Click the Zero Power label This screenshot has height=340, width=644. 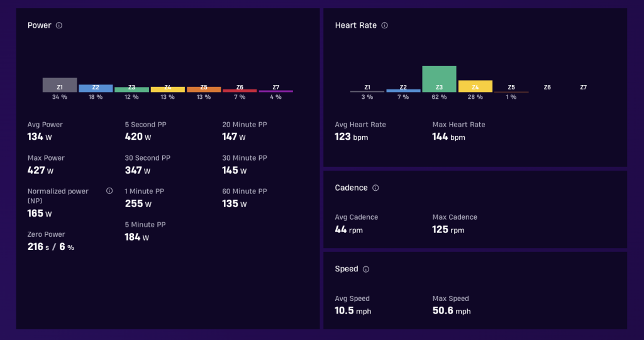[46, 234]
